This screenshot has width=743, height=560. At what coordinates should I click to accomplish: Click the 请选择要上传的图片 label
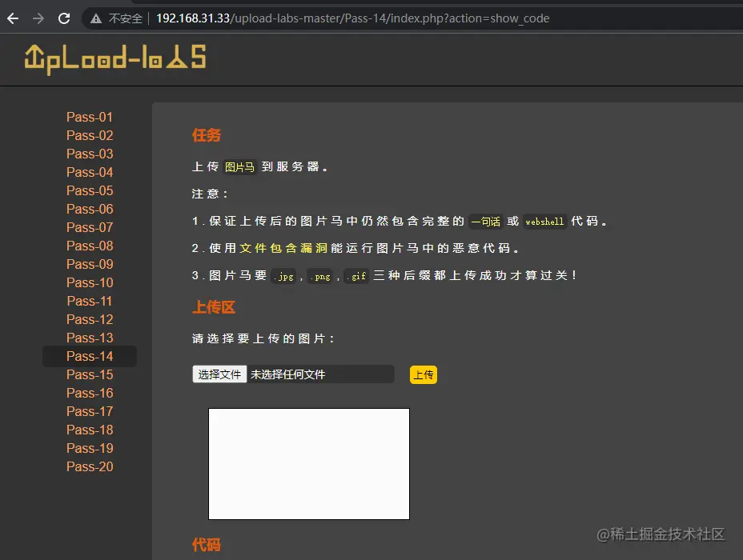(x=263, y=338)
